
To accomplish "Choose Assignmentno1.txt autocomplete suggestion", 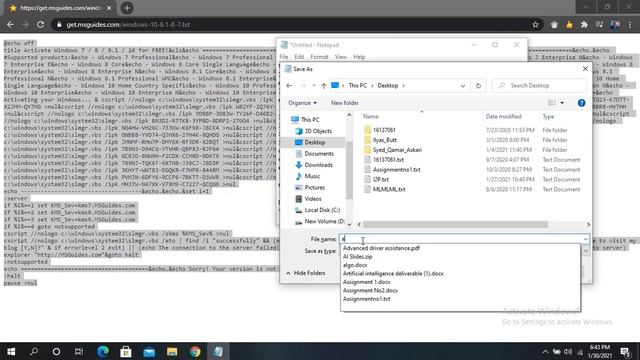I will point(367,299).
